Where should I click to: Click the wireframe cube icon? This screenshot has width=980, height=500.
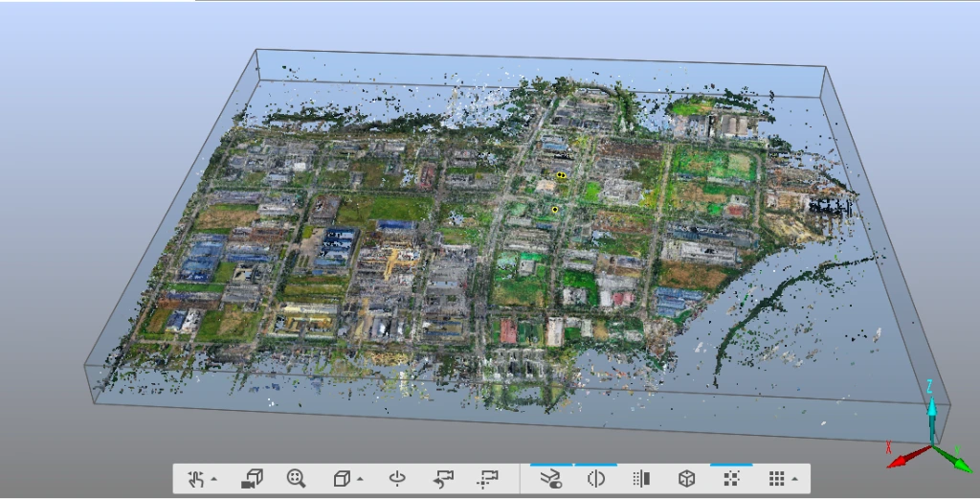[686, 479]
